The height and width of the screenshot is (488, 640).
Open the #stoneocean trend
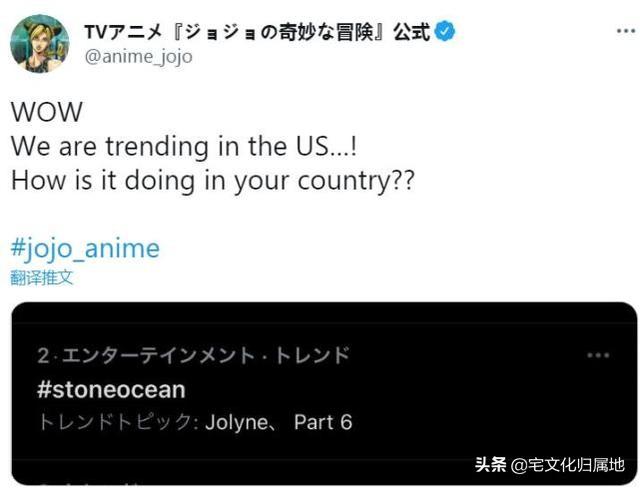(111, 389)
